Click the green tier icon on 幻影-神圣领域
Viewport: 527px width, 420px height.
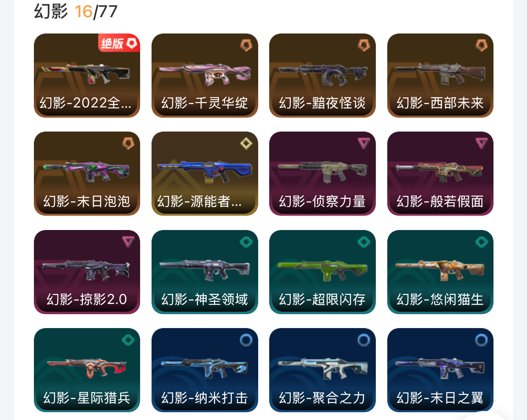[246, 242]
